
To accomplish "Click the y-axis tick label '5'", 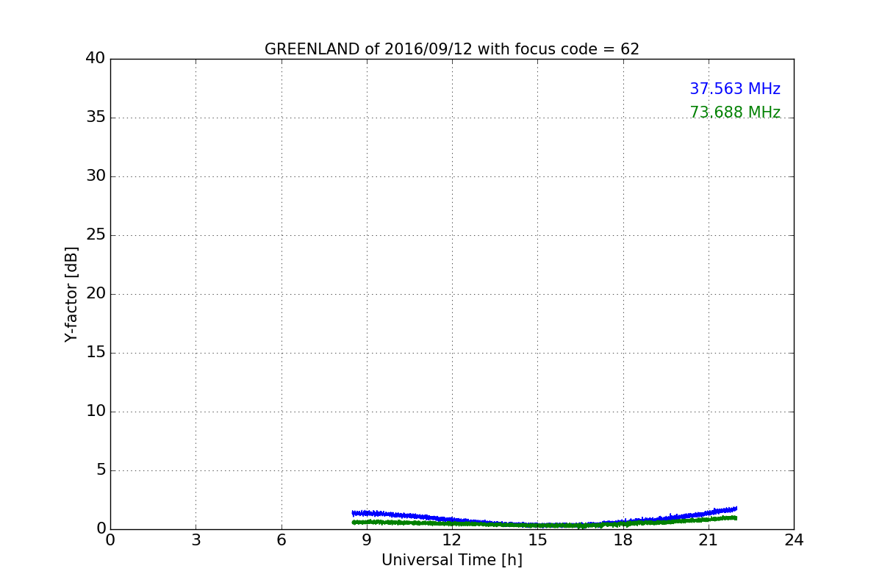I will coord(100,470).
